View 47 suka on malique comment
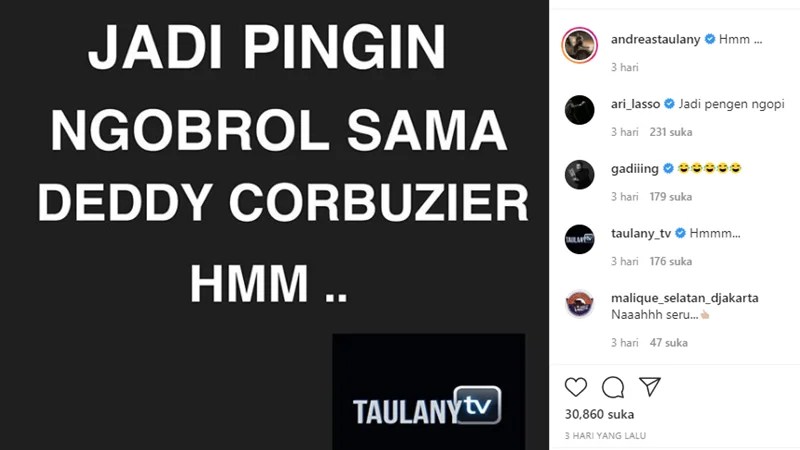Viewport: 800px width, 450px height. point(669,343)
